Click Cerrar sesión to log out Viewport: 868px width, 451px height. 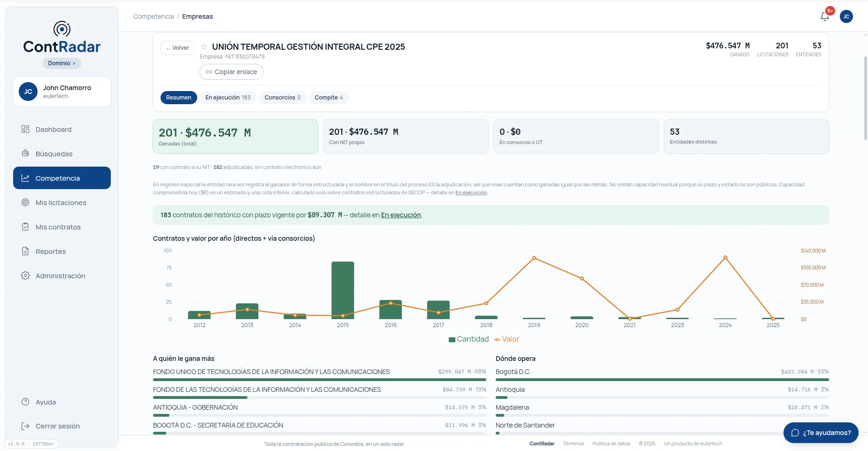[x=62, y=426]
